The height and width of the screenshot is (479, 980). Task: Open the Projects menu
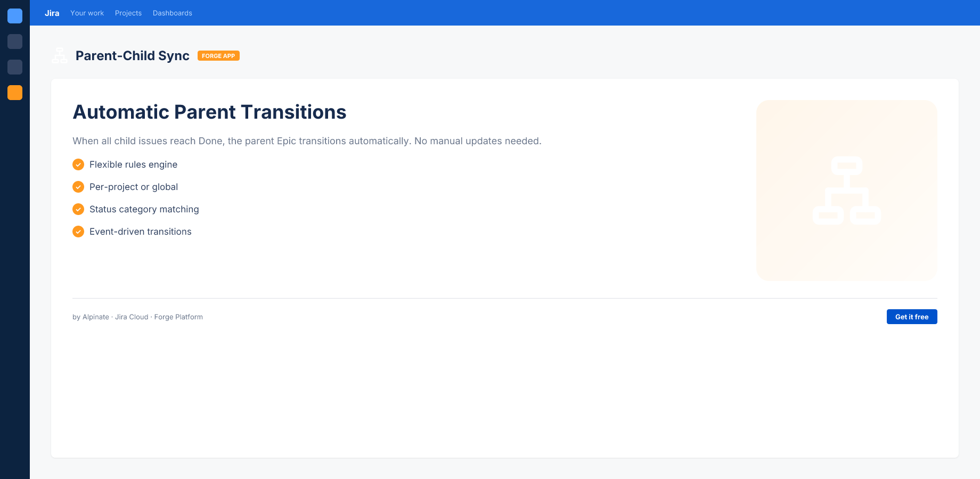point(128,13)
